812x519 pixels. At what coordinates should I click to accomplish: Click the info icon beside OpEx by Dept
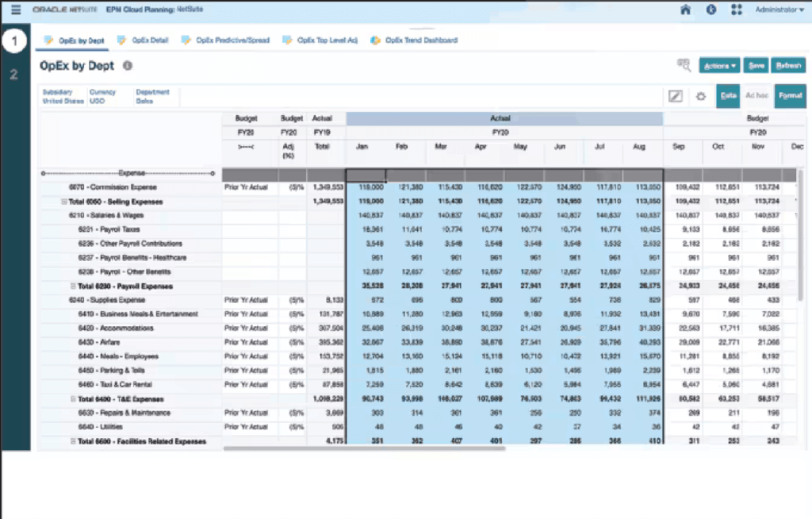coord(128,67)
